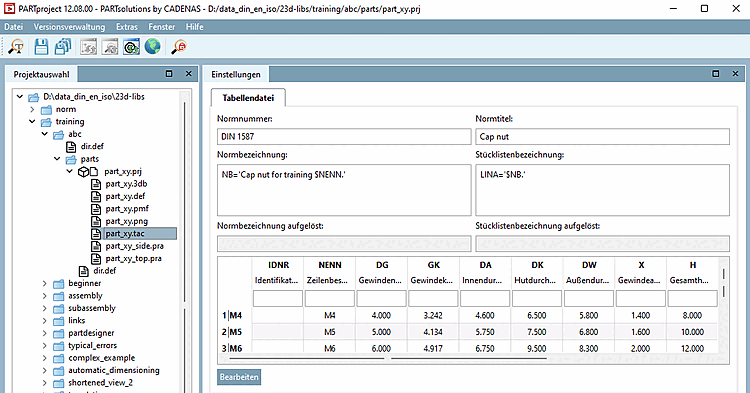Select the Tabellendatei tab
Viewport: 750px width, 393px height.
[x=248, y=98]
